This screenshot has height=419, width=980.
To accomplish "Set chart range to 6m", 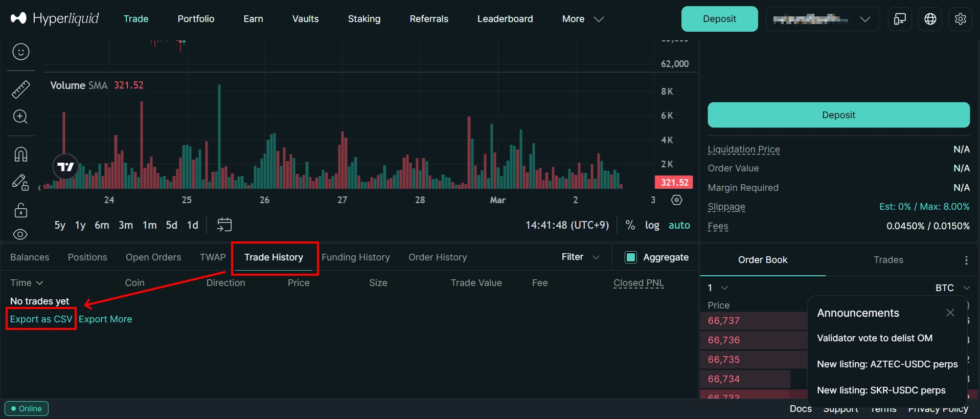I will [x=102, y=225].
